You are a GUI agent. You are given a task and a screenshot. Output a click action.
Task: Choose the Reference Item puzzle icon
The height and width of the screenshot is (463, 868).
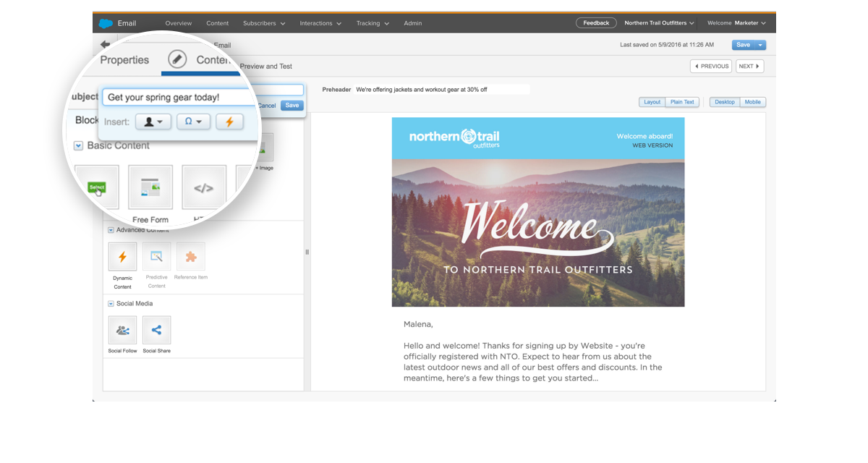pyautogui.click(x=190, y=257)
